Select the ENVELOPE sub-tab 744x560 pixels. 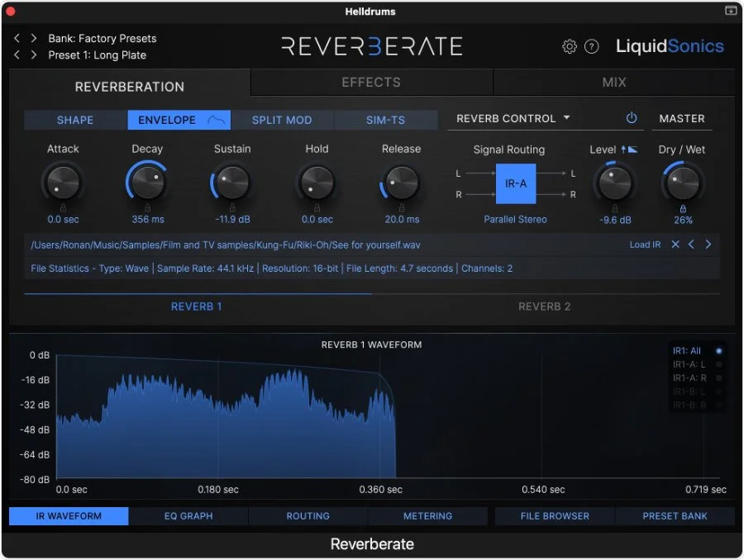pyautogui.click(x=179, y=120)
